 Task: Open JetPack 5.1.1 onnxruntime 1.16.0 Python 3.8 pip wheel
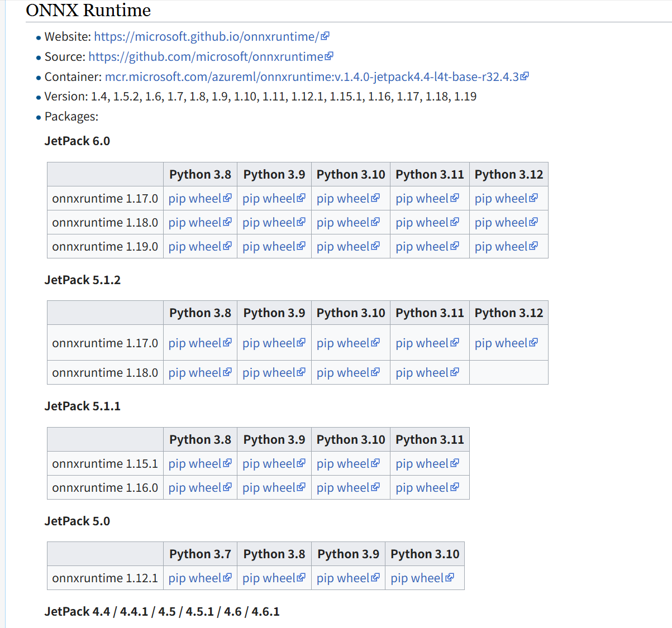click(x=200, y=488)
